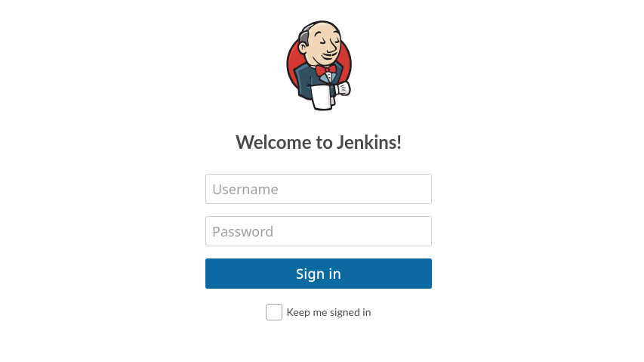Click the word 'Jenkins!' in the heading
Viewport: 644px width, 362px height.
[x=369, y=142]
